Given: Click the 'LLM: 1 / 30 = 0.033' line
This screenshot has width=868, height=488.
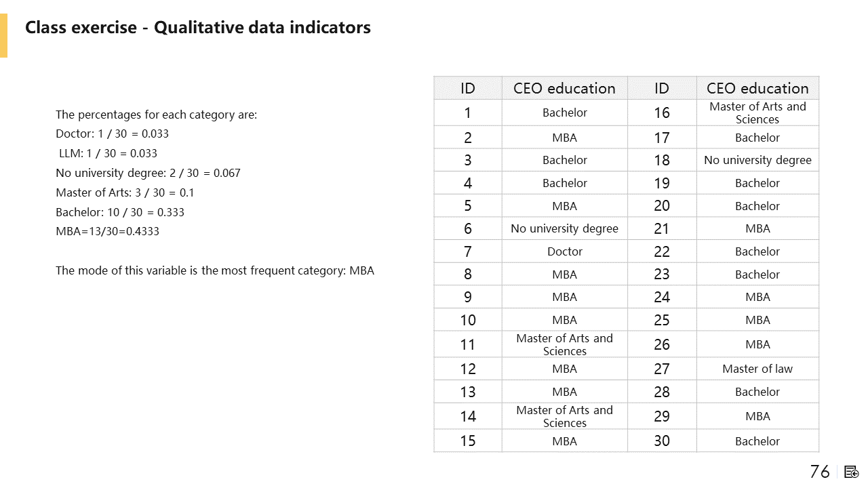Looking at the screenshot, I should click(x=108, y=153).
